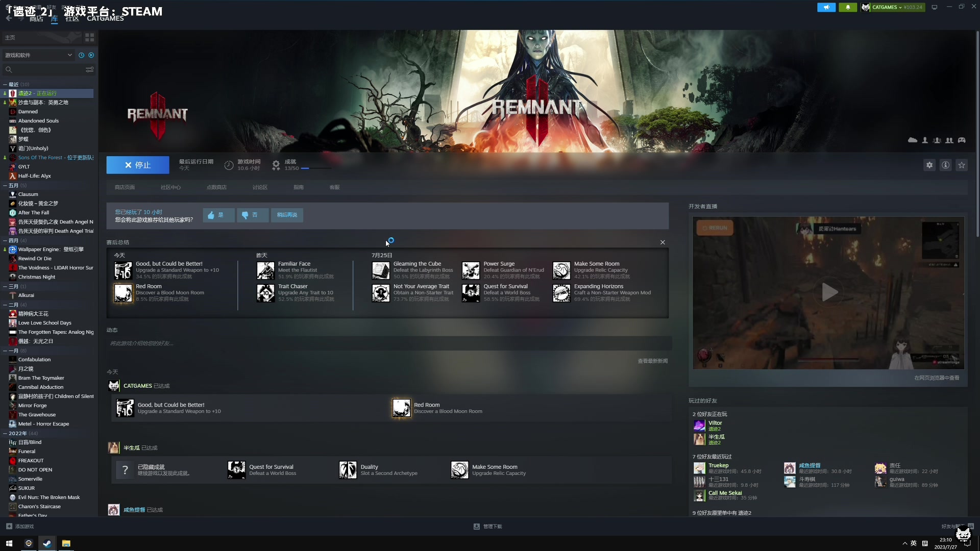Viewport: 980px width, 551px height.
Task: Click the Steam Cloud status icon
Action: tap(913, 140)
